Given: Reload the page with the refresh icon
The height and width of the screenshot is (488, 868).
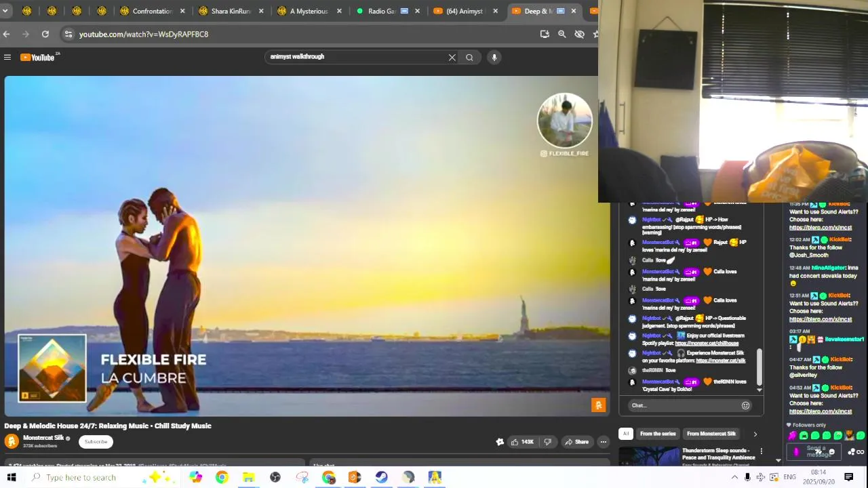Looking at the screenshot, I should (45, 34).
